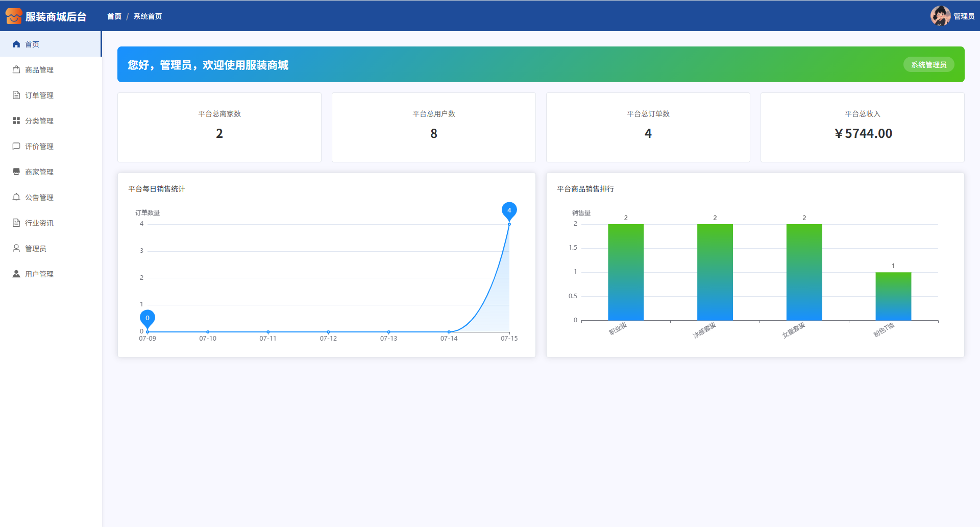Open the 行业资讯 menu item
The image size is (980, 527).
(x=39, y=223)
